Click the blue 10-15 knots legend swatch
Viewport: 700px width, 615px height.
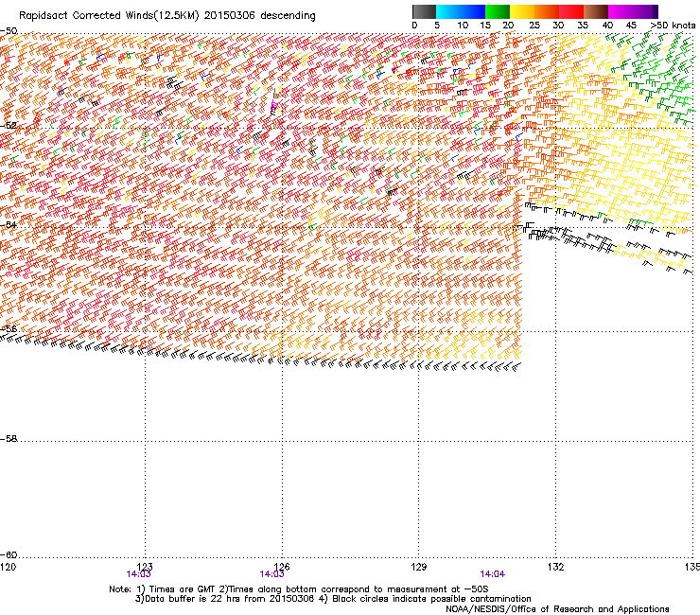coord(473,11)
